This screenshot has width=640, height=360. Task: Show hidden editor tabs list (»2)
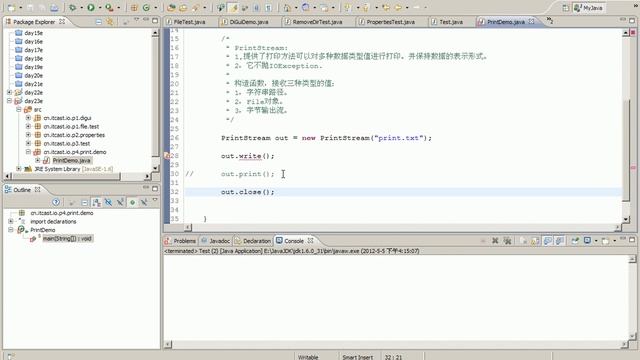549,20
